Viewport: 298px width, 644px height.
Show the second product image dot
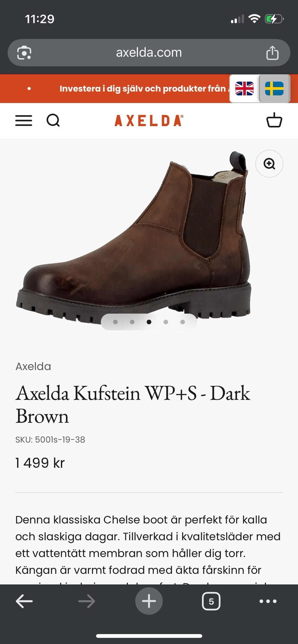click(132, 322)
